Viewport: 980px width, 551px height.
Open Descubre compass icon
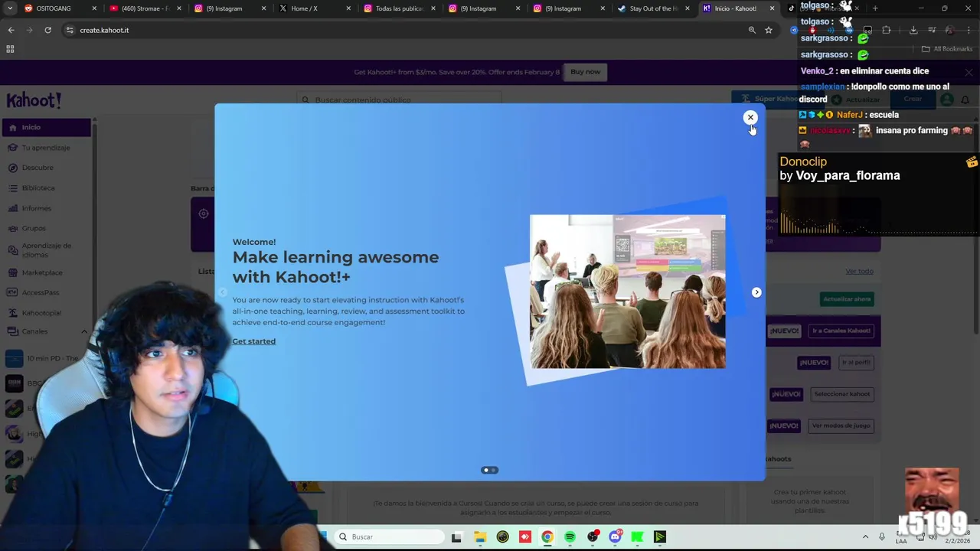click(x=12, y=168)
